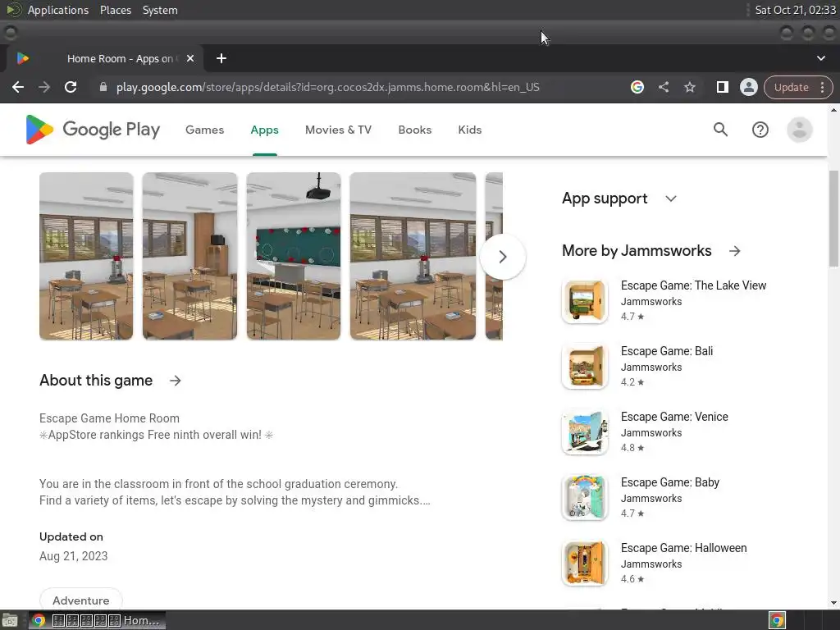Image resolution: width=840 pixels, height=630 pixels.
Task: Open the Escape Game: Bali title link
Action: 666,351
